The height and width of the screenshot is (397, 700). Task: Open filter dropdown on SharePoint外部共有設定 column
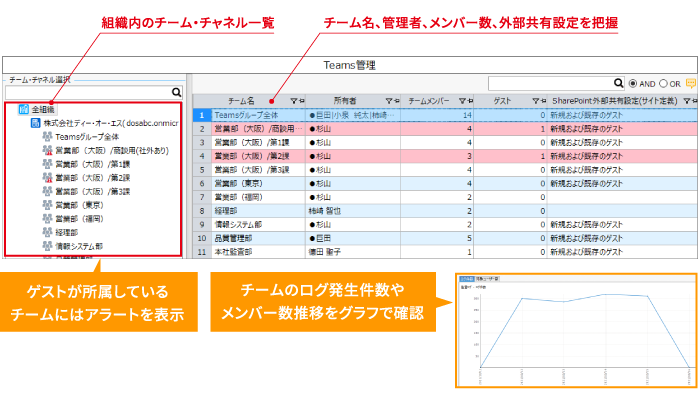click(687, 101)
